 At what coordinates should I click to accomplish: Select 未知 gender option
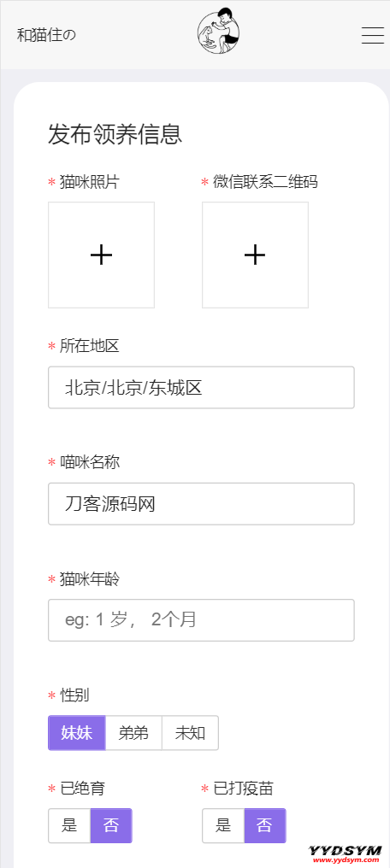tap(190, 733)
